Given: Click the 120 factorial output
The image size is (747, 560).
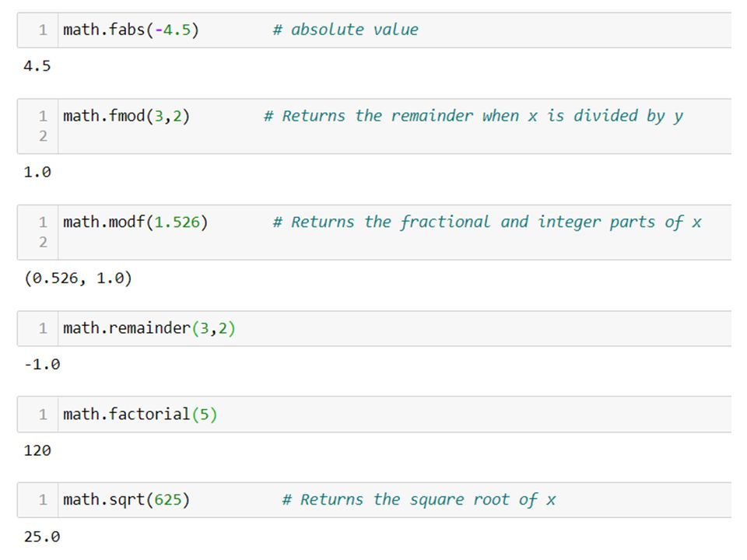Looking at the screenshot, I should pos(37,450).
